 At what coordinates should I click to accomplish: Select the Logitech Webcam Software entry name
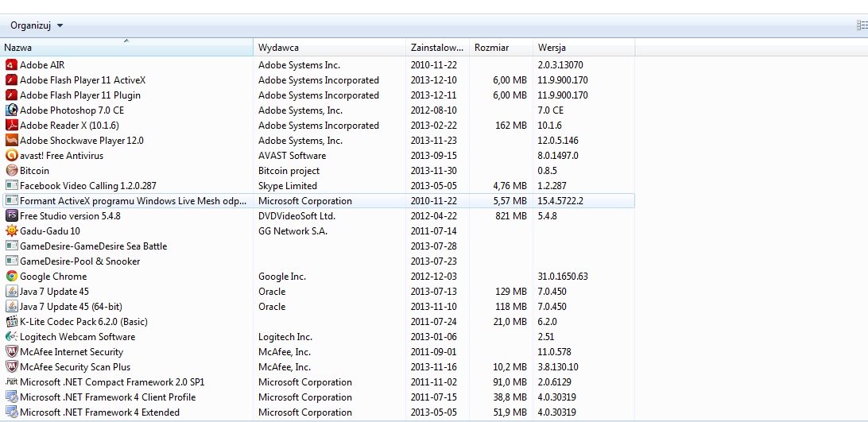(x=78, y=337)
